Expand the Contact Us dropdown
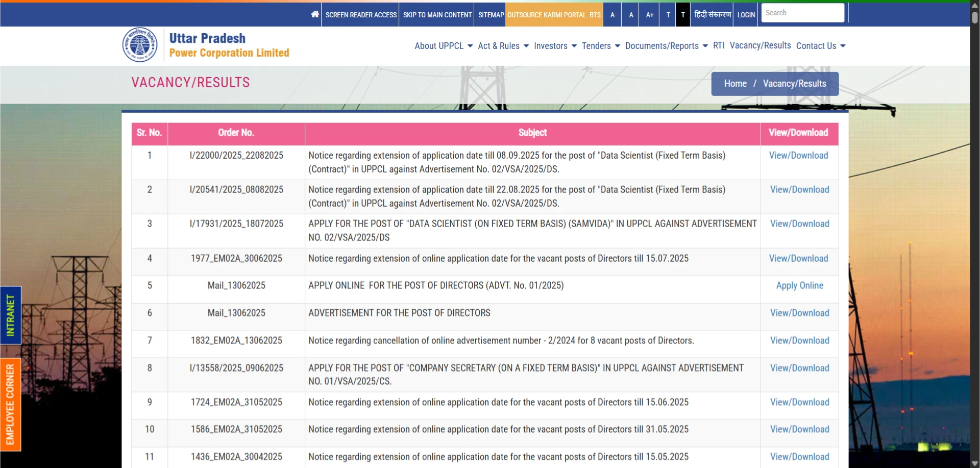 coord(820,46)
